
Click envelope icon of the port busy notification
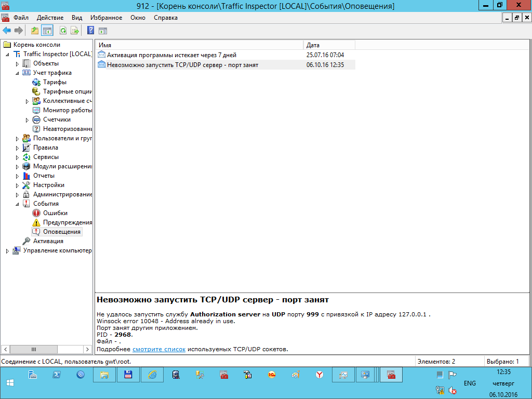tap(101, 64)
